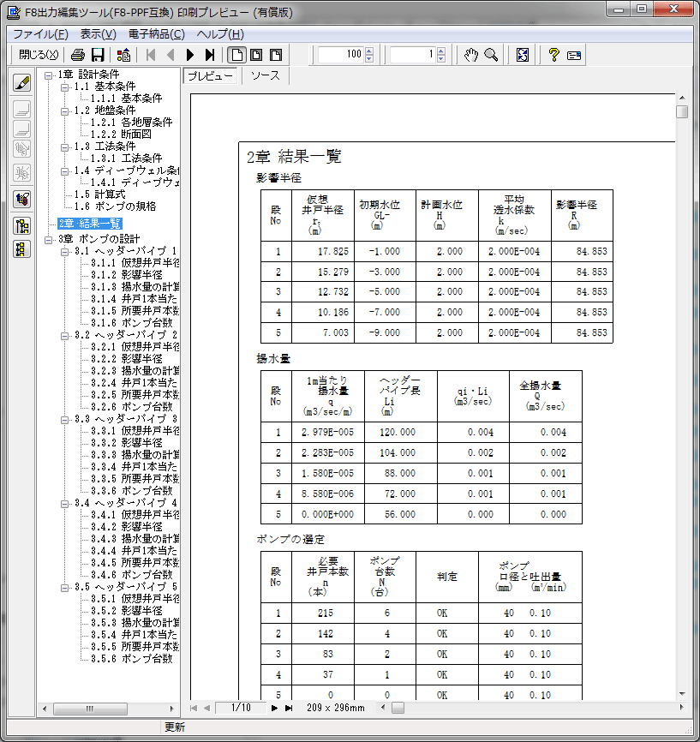Collapse the 1.4 ディープウェル条件 node
Viewport: 700px width, 742px height.
tap(64, 171)
